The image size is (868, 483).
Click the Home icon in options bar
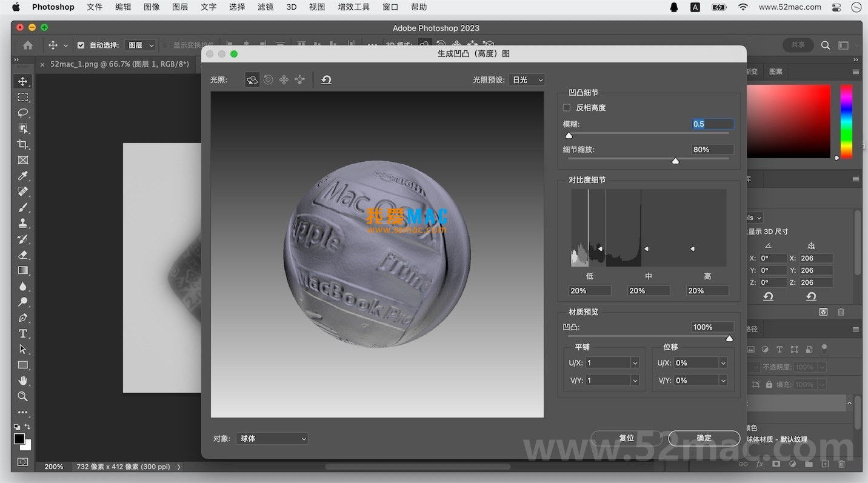coord(28,45)
